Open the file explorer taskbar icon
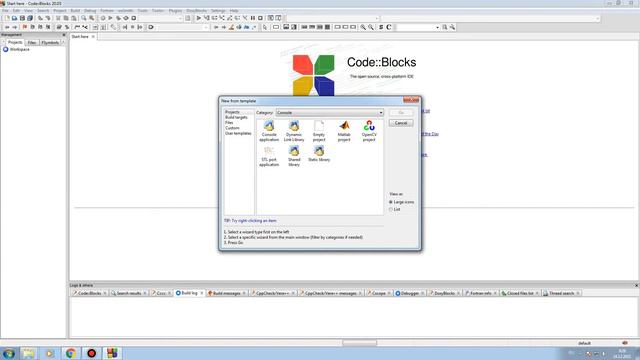This screenshot has height=360, width=640. 29,353
